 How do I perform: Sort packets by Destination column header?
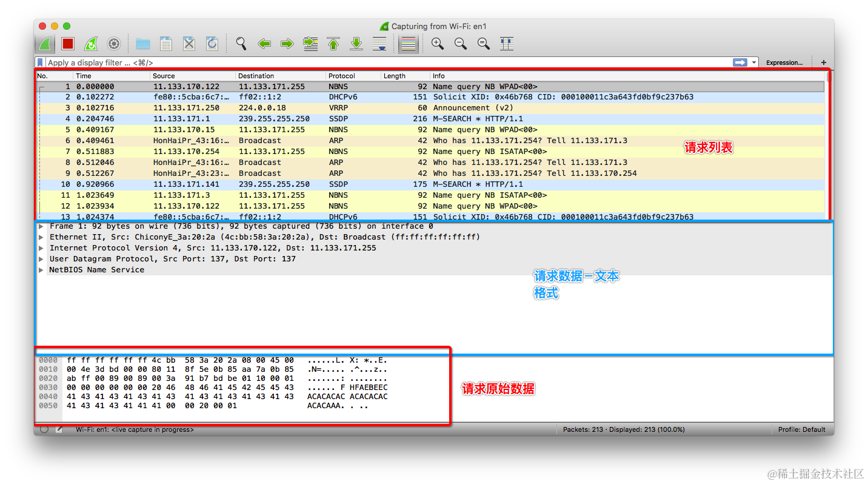tap(281, 76)
